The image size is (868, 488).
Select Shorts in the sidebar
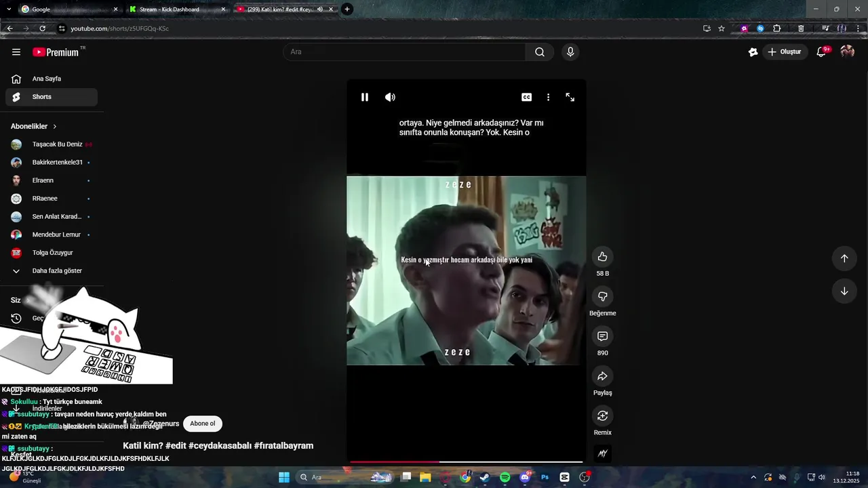52,97
